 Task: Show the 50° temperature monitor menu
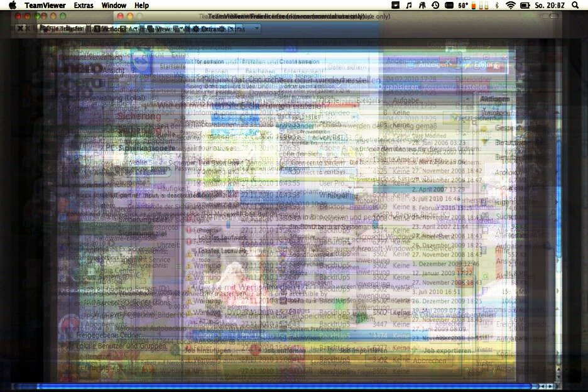(463, 5)
